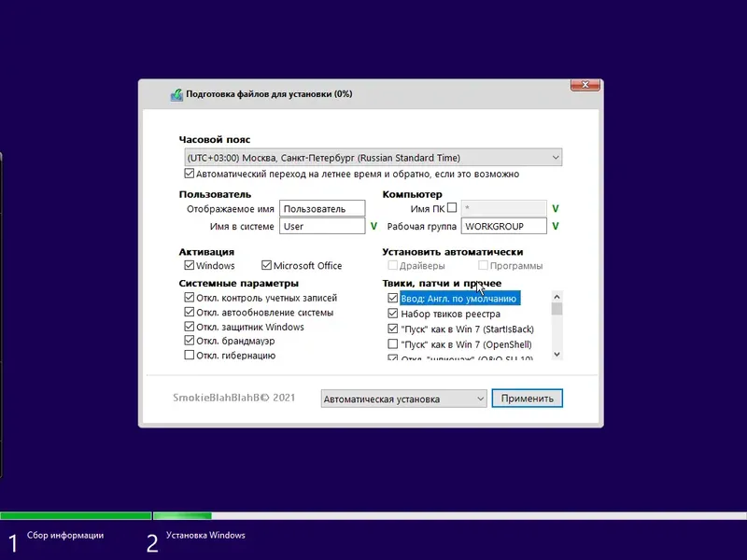Click the "Применить" button
Image resolution: width=747 pixels, height=560 pixels.
pyautogui.click(x=529, y=398)
